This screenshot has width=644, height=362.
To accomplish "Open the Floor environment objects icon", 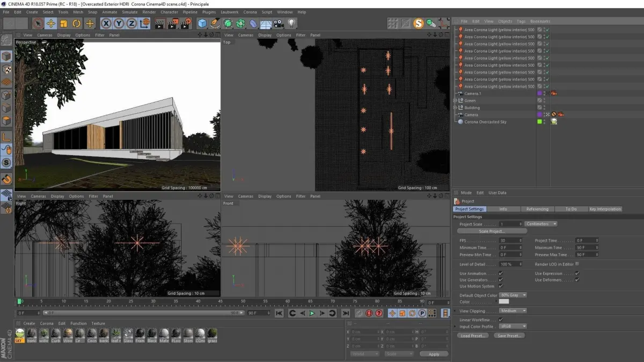I will 266,23.
